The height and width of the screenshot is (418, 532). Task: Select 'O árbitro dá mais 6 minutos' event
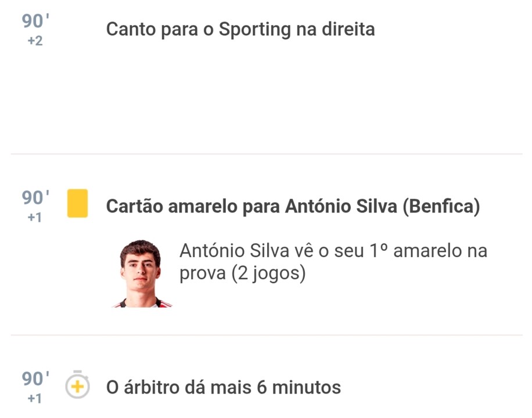pos(223,387)
